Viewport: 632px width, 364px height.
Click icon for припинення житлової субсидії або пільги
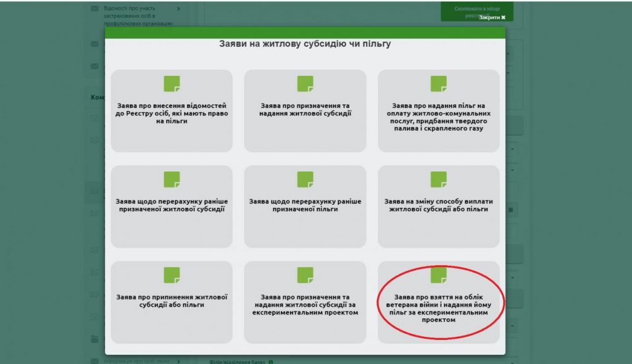tap(172, 275)
